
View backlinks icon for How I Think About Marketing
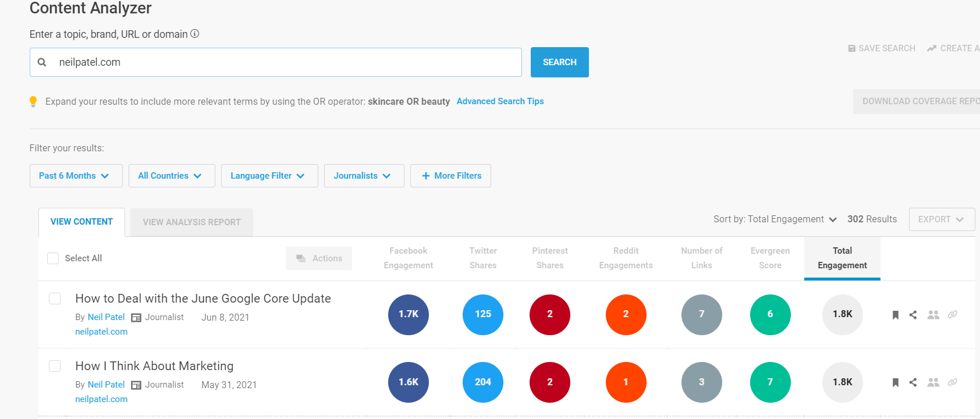pos(953,382)
